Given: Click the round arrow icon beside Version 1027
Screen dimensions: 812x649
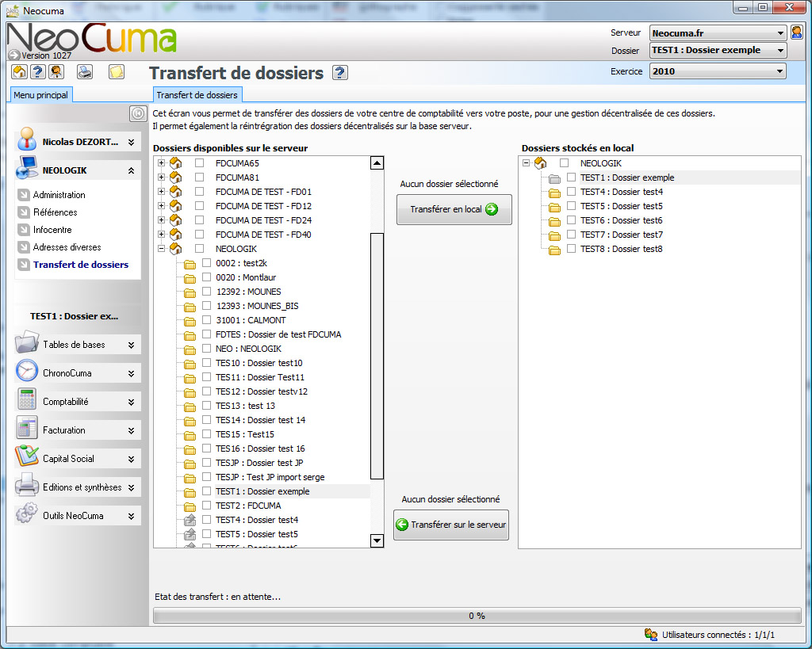Looking at the screenshot, I should [x=14, y=55].
